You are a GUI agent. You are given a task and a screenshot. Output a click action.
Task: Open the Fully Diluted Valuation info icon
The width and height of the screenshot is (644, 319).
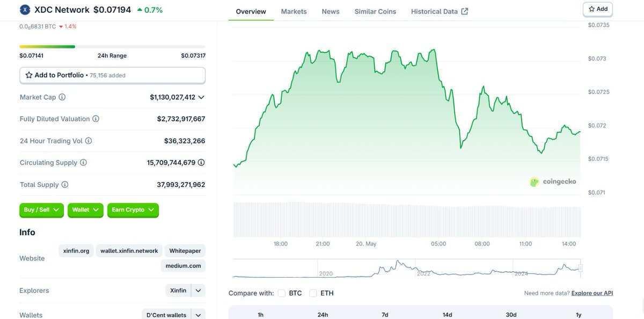click(96, 119)
